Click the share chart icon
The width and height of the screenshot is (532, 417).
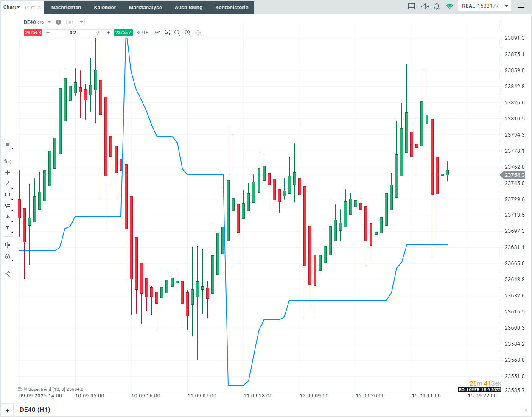click(7, 274)
